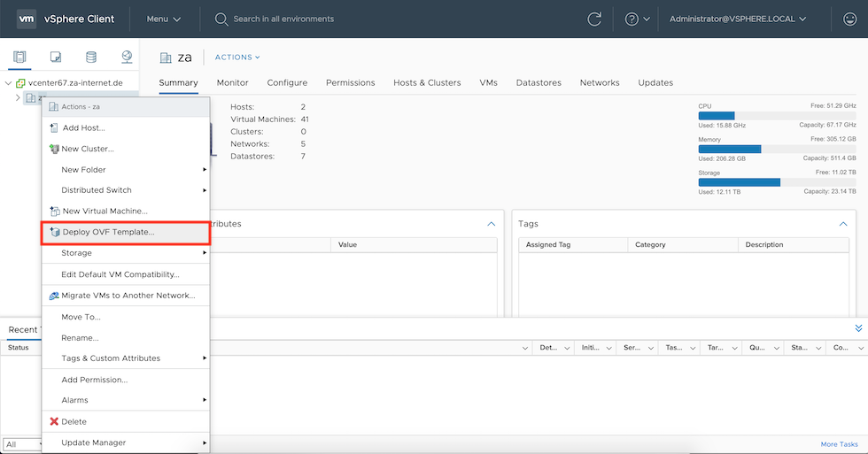Open the All tasks filter dropdown
Screen dimensions: 868x454
[23, 444]
